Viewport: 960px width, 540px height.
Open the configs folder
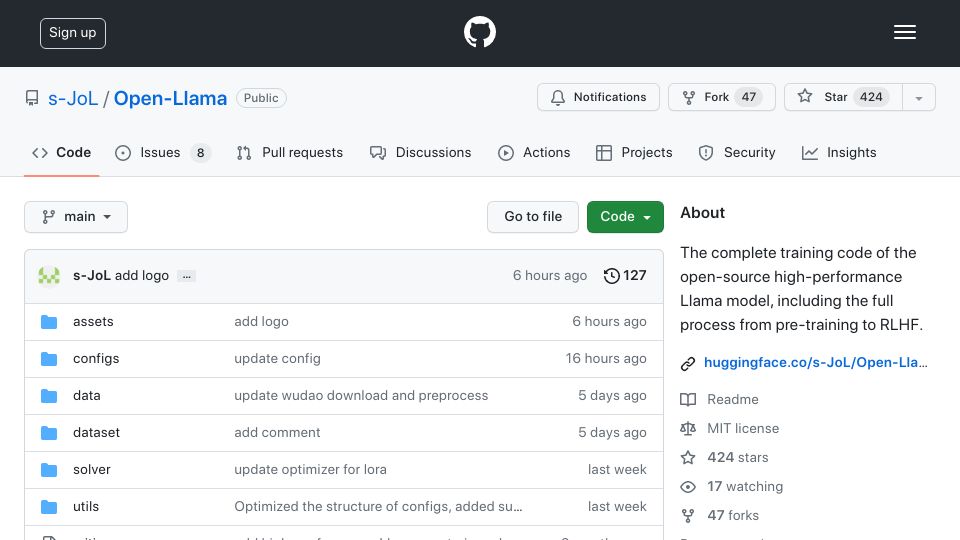click(96, 359)
